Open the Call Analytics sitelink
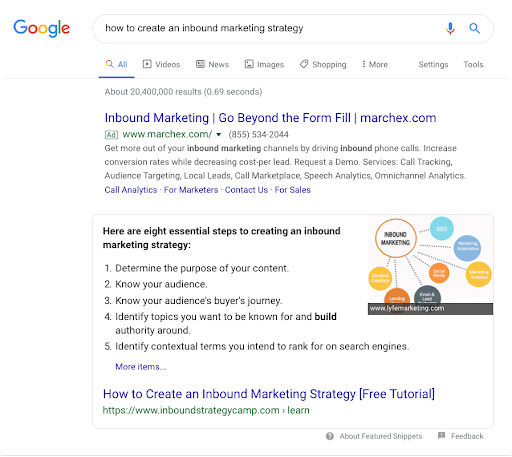This screenshot has height=457, width=512. pyautogui.click(x=131, y=190)
